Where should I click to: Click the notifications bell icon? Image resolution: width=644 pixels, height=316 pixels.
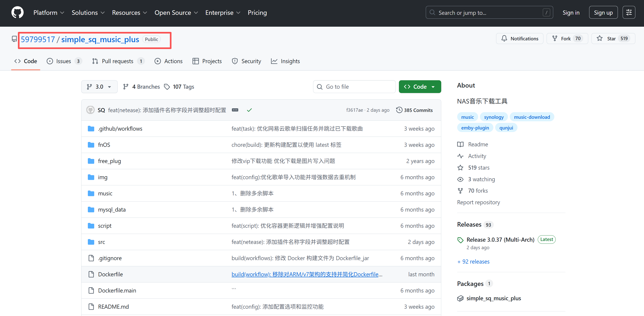[504, 39]
